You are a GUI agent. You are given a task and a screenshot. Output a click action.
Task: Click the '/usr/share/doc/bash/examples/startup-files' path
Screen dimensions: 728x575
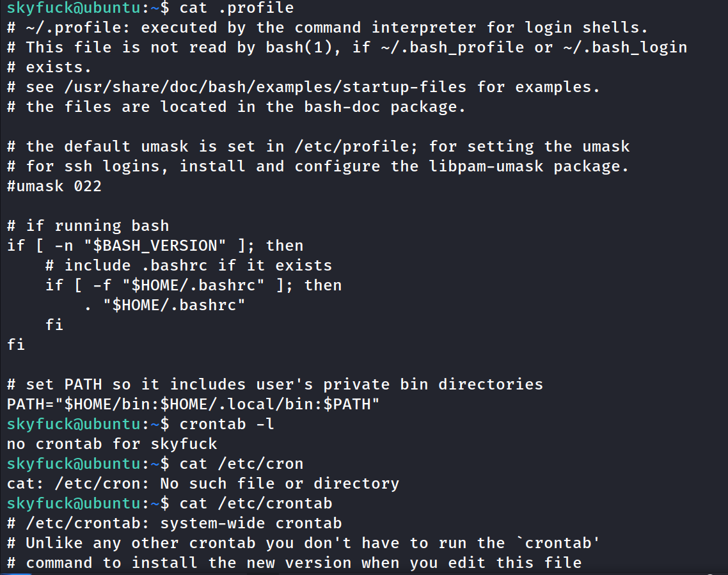(265, 87)
